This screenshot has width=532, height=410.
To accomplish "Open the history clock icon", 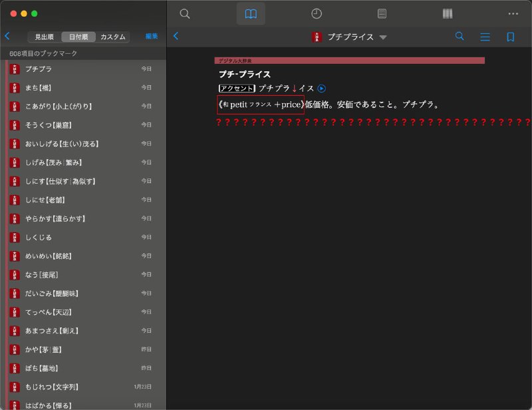I will tap(315, 13).
